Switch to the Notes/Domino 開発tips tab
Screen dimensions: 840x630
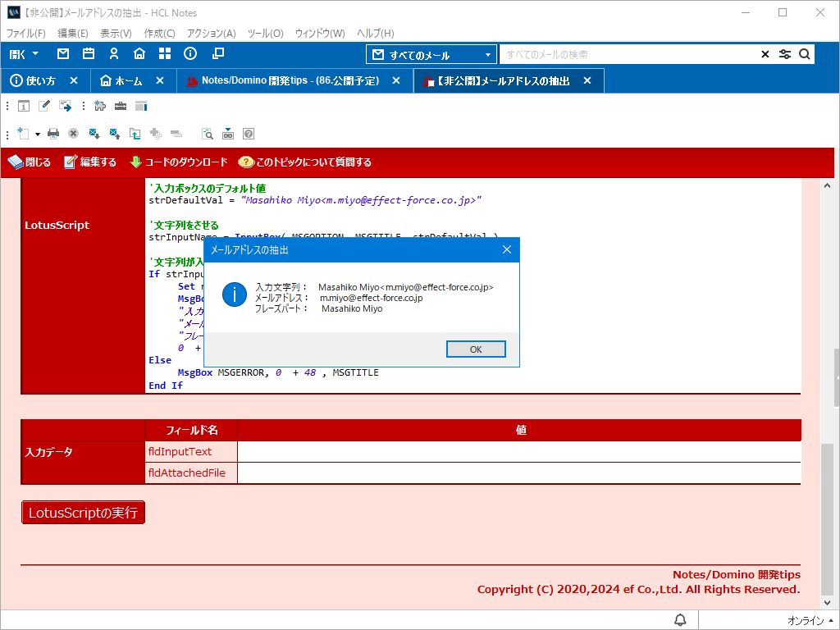click(x=290, y=81)
